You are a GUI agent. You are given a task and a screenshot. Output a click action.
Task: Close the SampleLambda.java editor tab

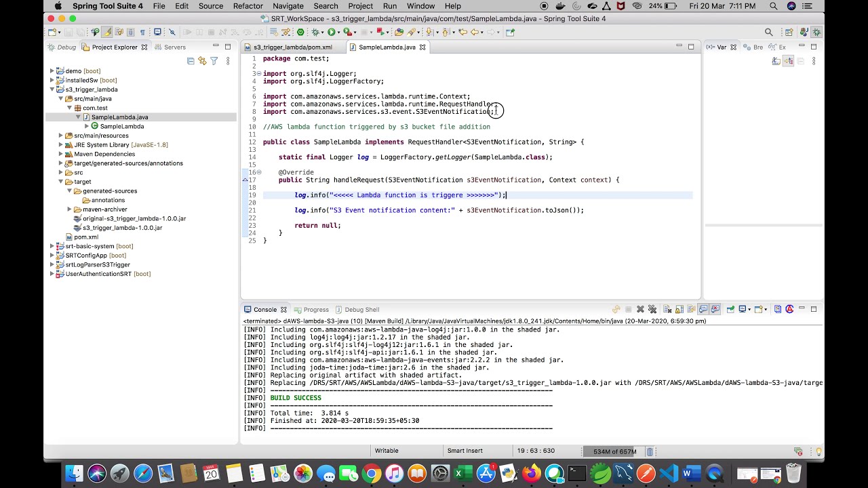click(x=422, y=47)
